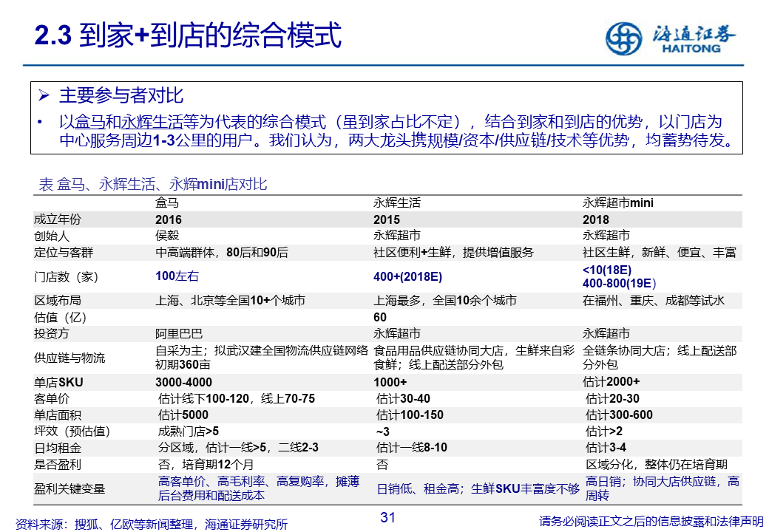The image size is (769, 532).
Task: Click the cell "上海、北京等全国10+个城市"
Action: coord(230,300)
